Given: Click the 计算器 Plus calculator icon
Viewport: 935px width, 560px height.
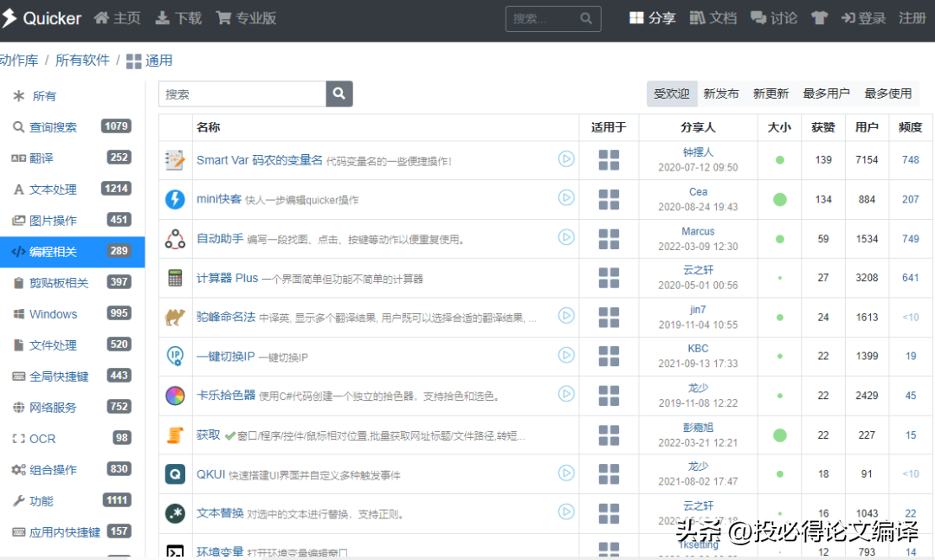Looking at the screenshot, I should pyautogui.click(x=175, y=278).
